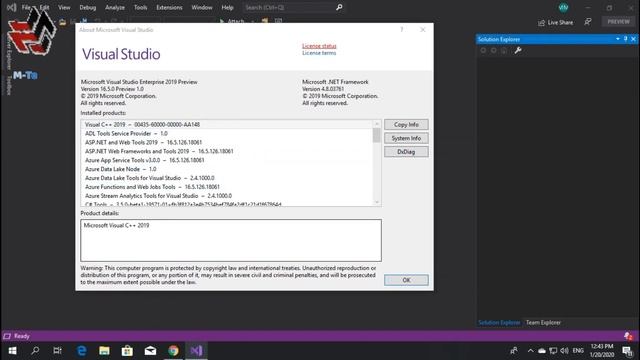The height and width of the screenshot is (360, 640).
Task: Open the File menu
Action: pyautogui.click(x=26, y=7)
